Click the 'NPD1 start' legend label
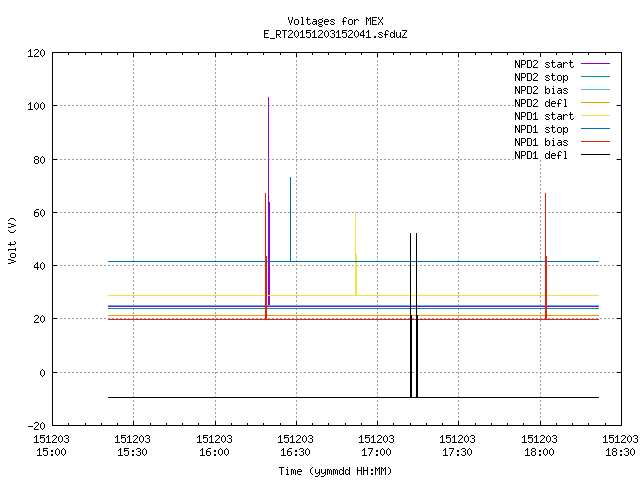This screenshot has width=640, height=480. (544, 116)
